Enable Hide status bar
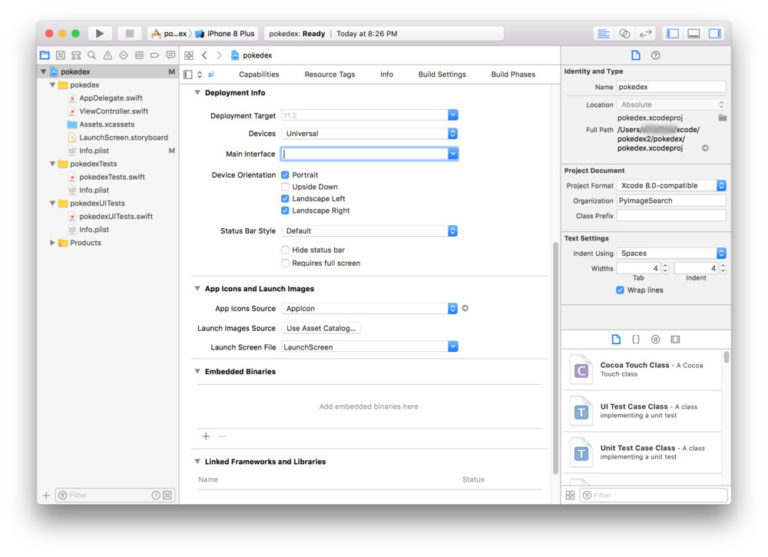This screenshot has width=768, height=557. point(285,250)
